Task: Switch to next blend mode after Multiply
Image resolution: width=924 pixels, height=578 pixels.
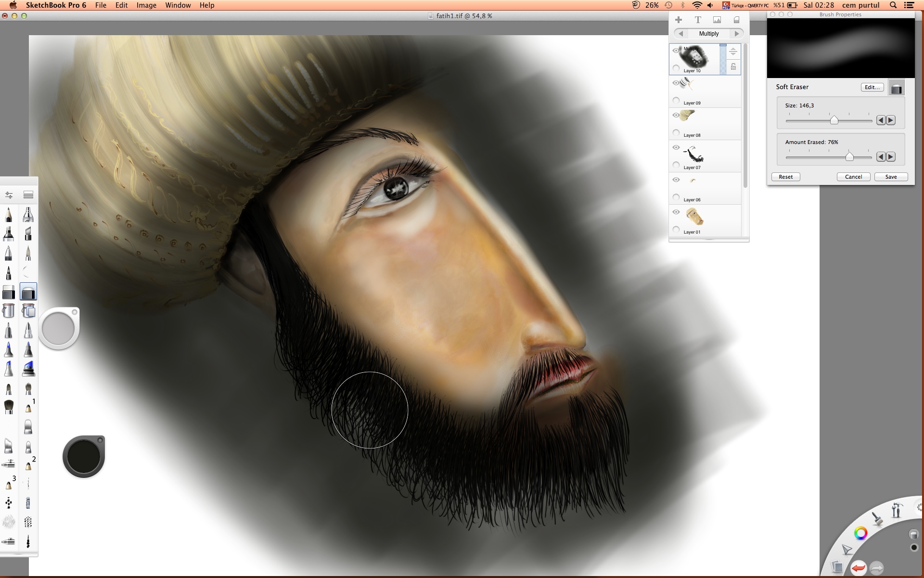Action: coord(737,34)
